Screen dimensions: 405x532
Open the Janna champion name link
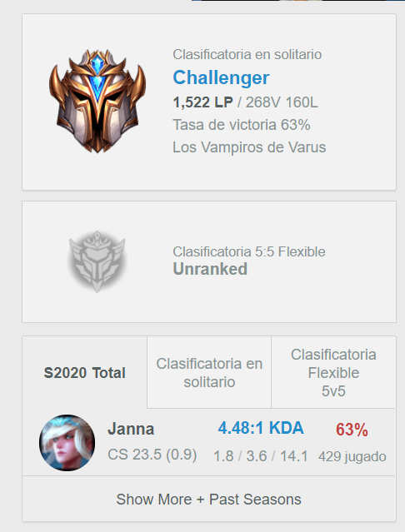tap(131, 429)
